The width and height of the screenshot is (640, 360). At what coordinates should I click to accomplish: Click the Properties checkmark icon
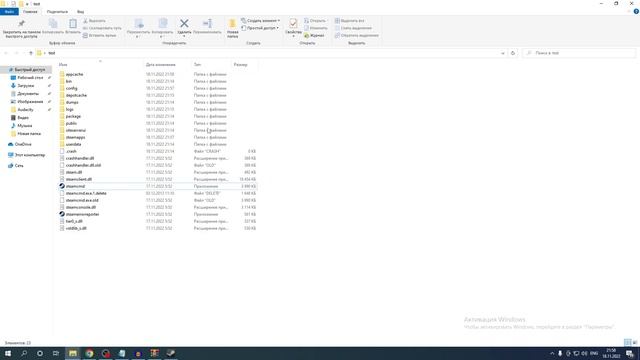(293, 23)
